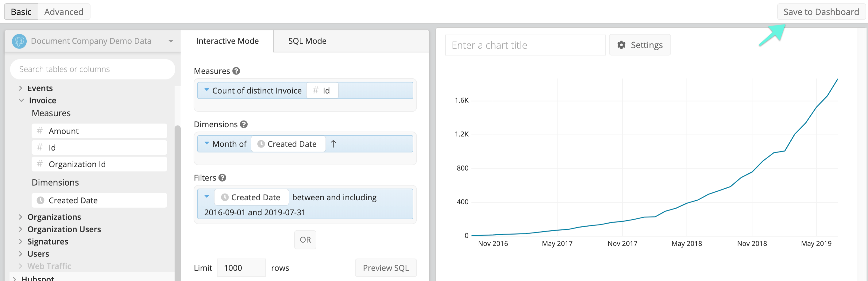Screen dimensions: 868x281
Task: Click Created Date in the Dimensions pill
Action: point(288,144)
